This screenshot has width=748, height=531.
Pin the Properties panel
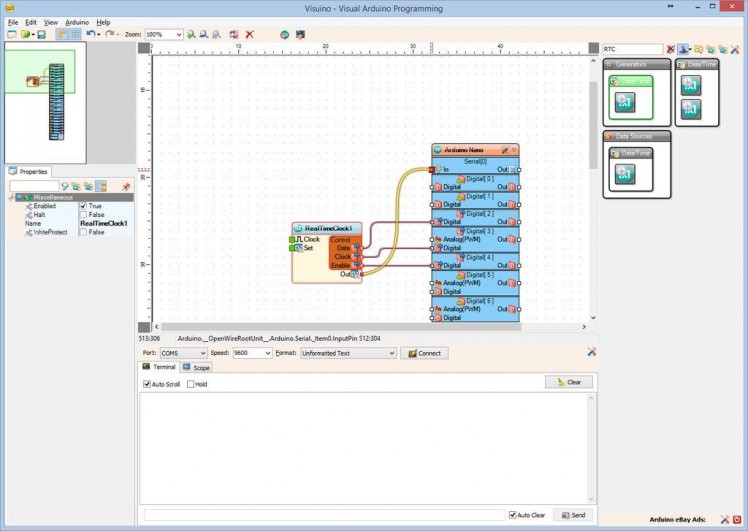point(126,186)
